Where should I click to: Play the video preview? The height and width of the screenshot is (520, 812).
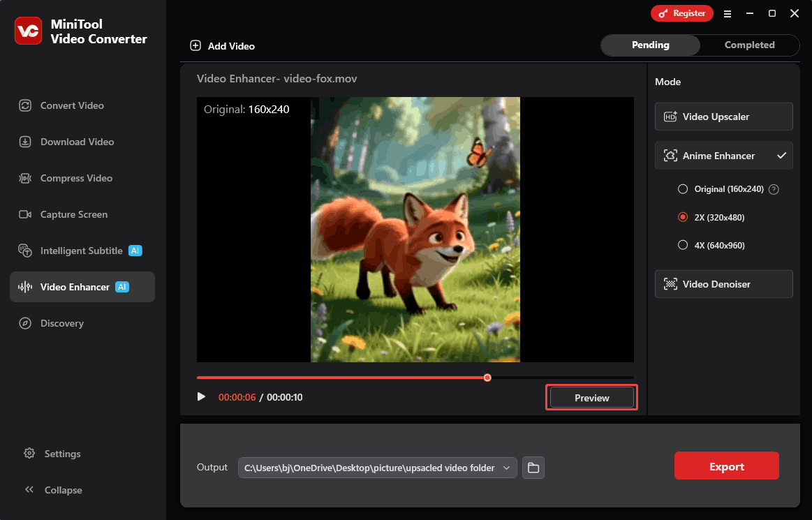(202, 396)
